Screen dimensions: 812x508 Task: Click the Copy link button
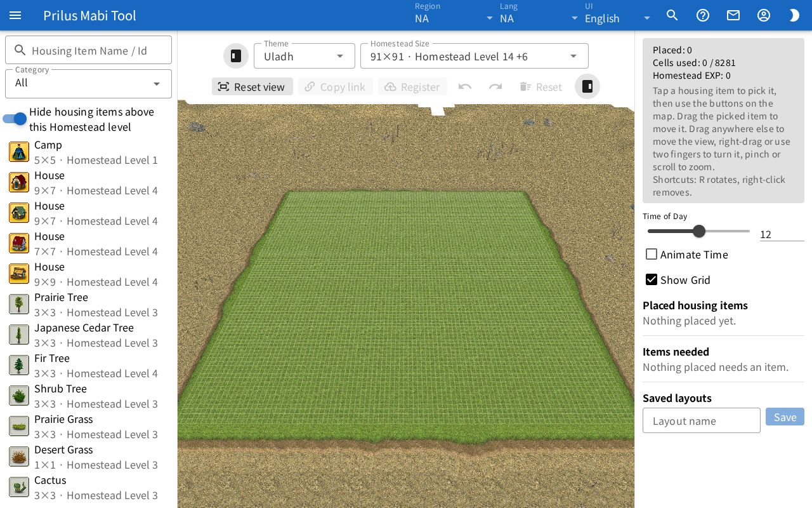(x=336, y=86)
